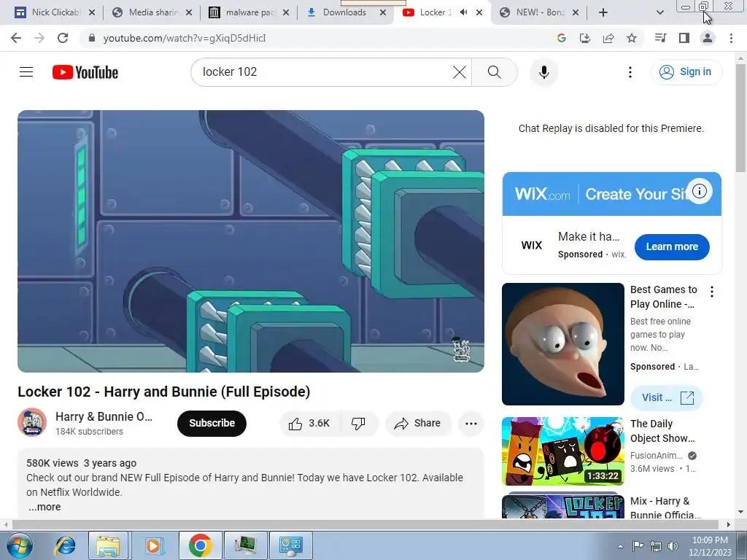Share this page from address bar
747x560 pixels.
[608, 38]
